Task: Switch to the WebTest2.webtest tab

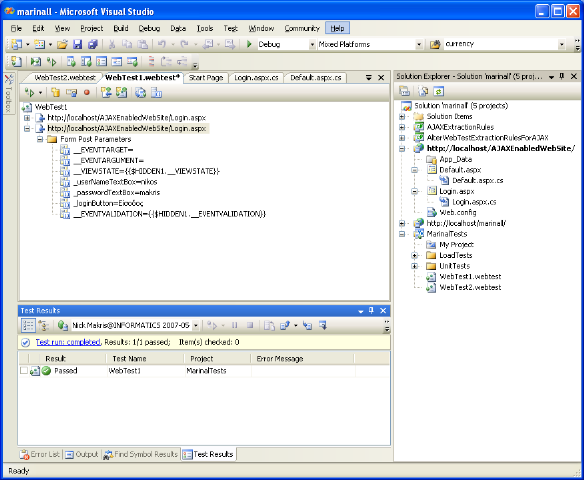Action: coord(65,77)
